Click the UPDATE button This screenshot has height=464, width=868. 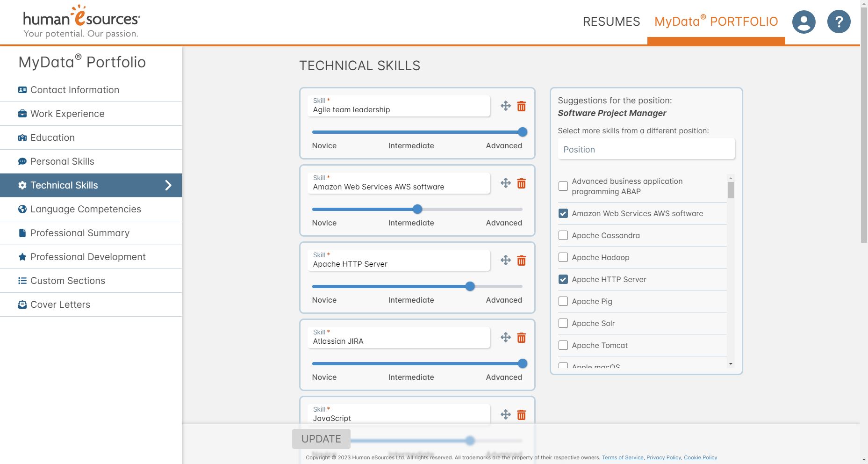point(321,439)
